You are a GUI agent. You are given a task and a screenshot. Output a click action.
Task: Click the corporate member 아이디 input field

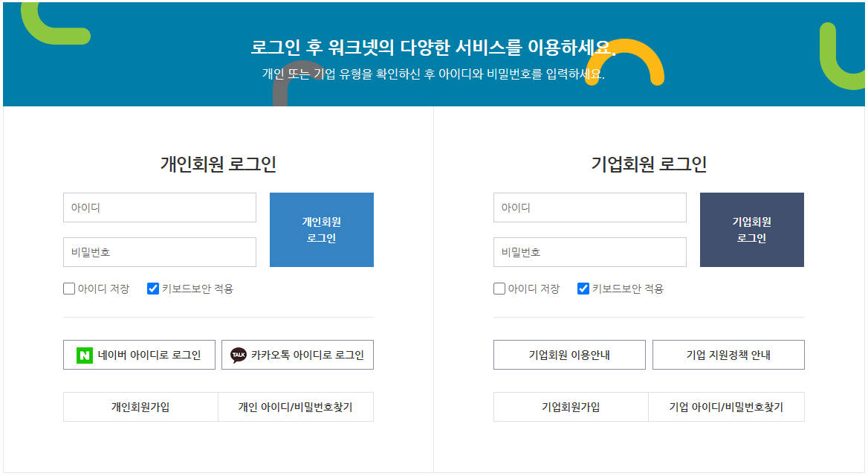click(589, 208)
